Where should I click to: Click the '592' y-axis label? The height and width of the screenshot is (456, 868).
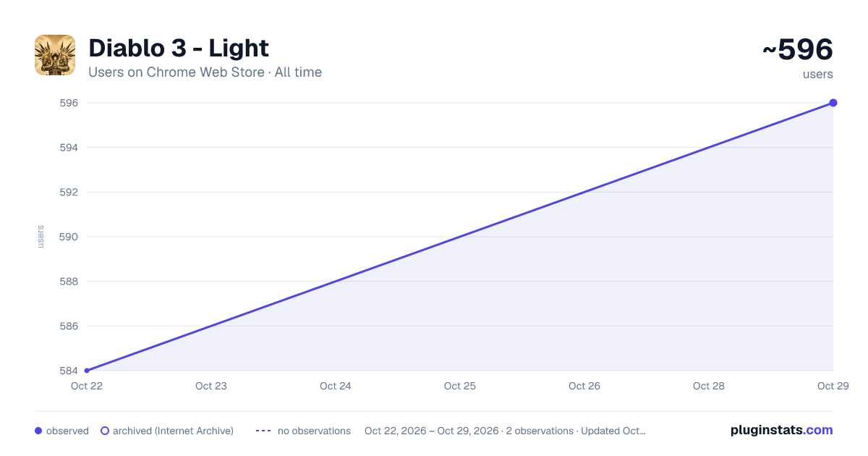tap(69, 192)
